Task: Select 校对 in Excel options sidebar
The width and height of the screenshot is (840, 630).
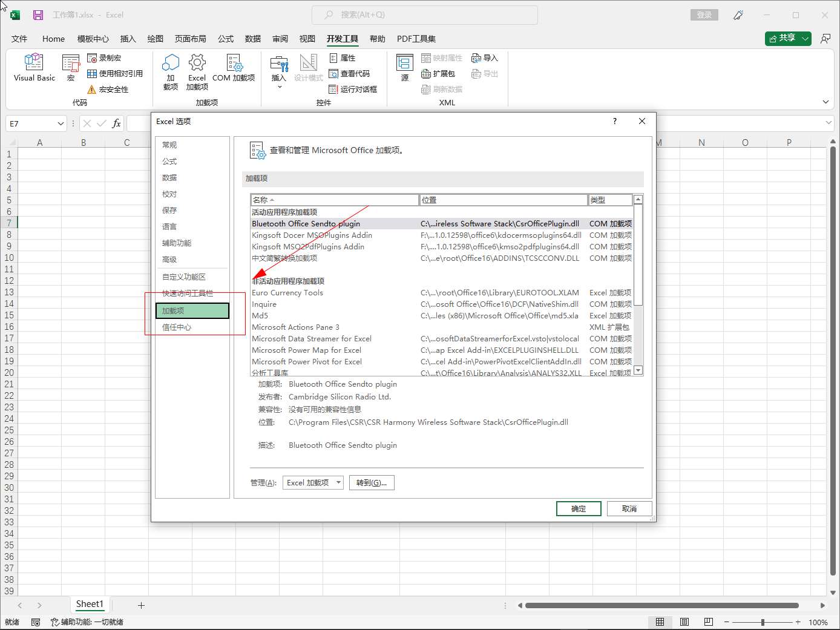Action: (192, 194)
